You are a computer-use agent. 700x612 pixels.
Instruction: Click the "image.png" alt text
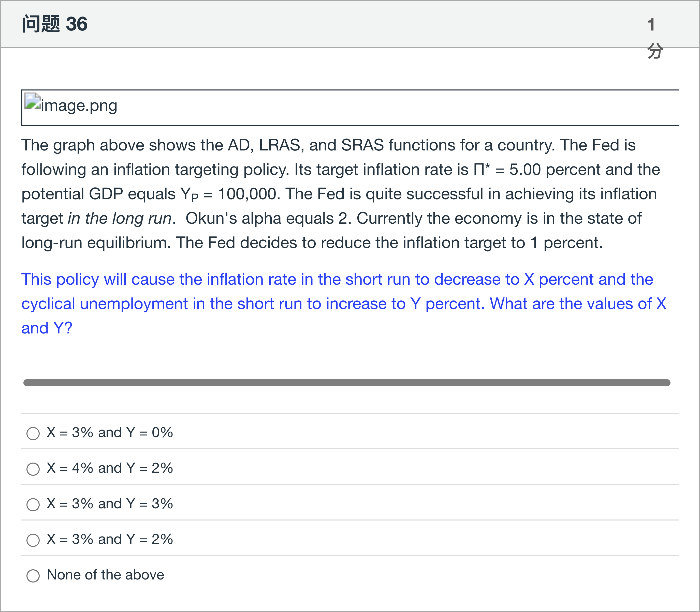coord(79,105)
